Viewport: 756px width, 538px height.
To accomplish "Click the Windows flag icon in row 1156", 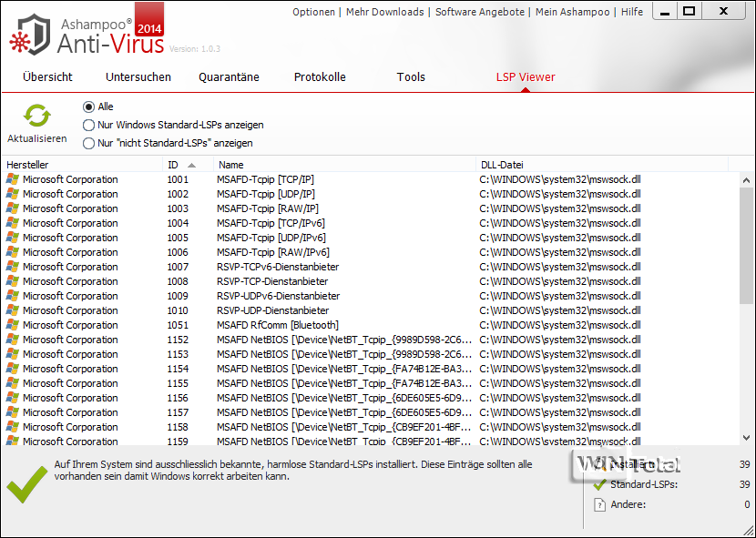I will [12, 398].
